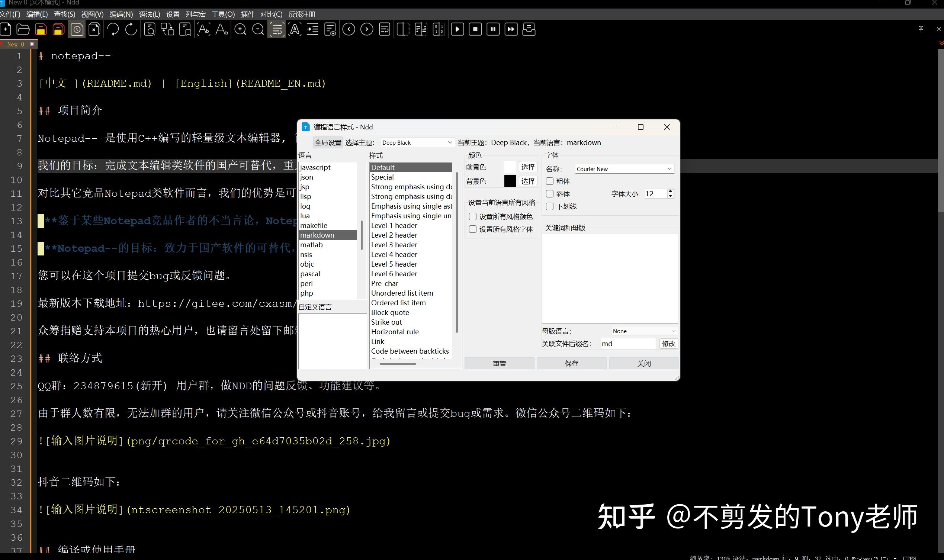Click 选择 for 前景色
Image resolution: width=944 pixels, height=560 pixels.
point(528,167)
